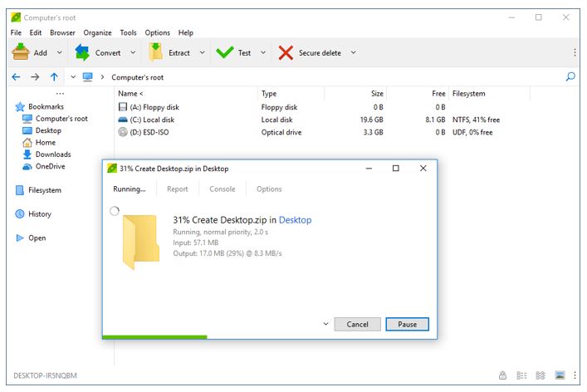This screenshot has width=587, height=392.
Task: Switch to the Console tab
Action: [223, 189]
